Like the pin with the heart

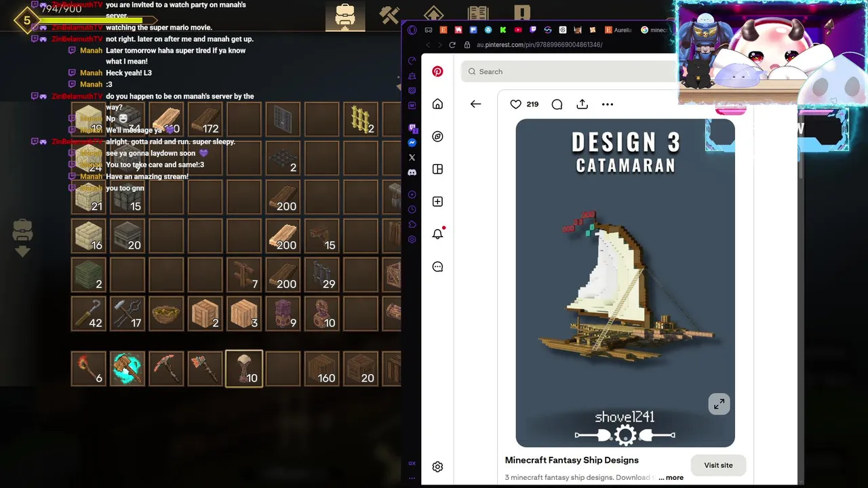click(x=515, y=104)
